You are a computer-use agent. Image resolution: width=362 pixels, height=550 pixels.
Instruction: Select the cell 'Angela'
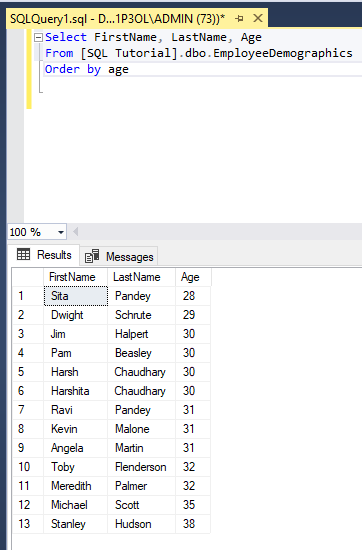pos(75,448)
